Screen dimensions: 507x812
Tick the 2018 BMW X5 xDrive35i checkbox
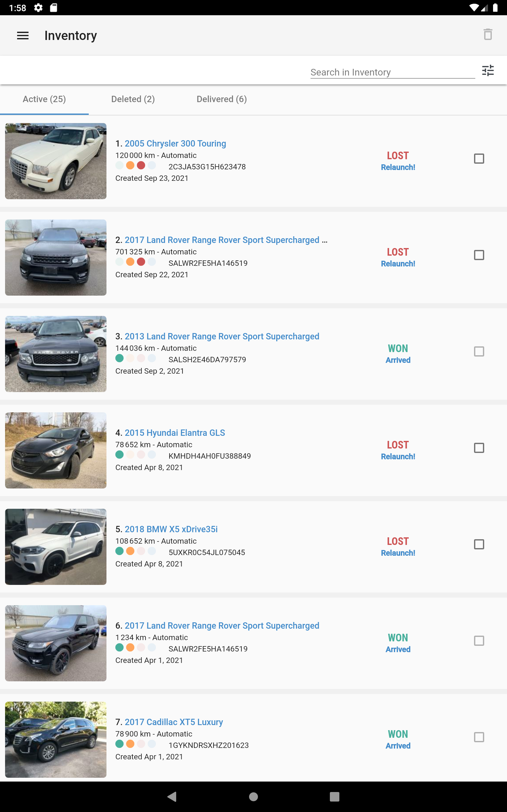click(x=479, y=544)
